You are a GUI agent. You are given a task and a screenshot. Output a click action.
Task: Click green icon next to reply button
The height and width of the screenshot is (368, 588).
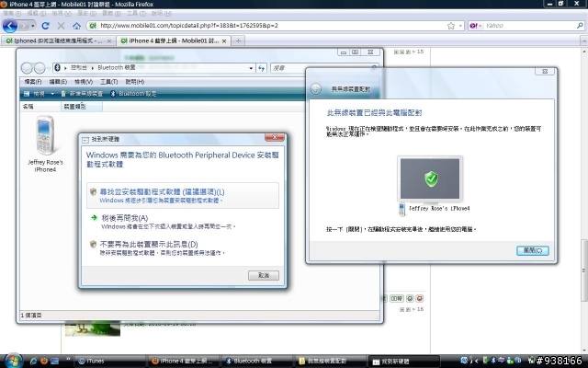click(410, 298)
